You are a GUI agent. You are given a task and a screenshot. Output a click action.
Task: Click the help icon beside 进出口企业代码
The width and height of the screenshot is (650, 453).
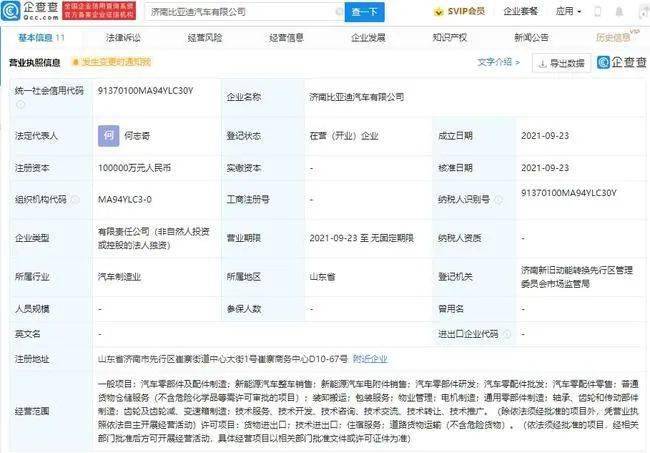507,334
